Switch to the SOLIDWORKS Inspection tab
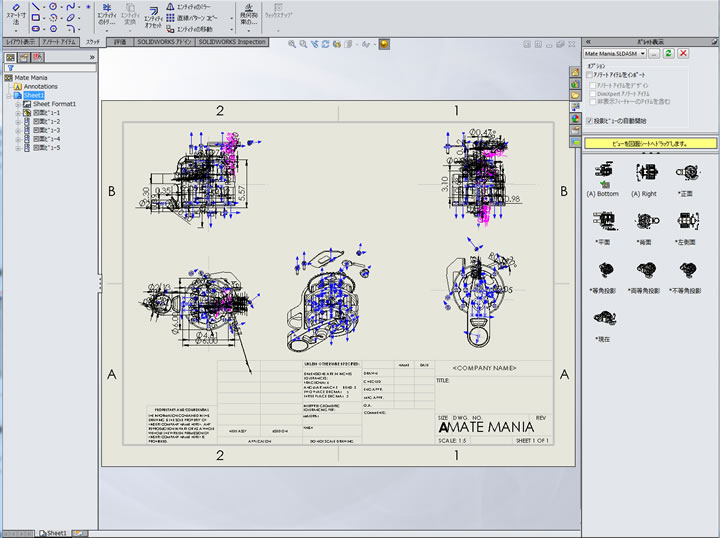The image size is (720, 538). [x=232, y=42]
